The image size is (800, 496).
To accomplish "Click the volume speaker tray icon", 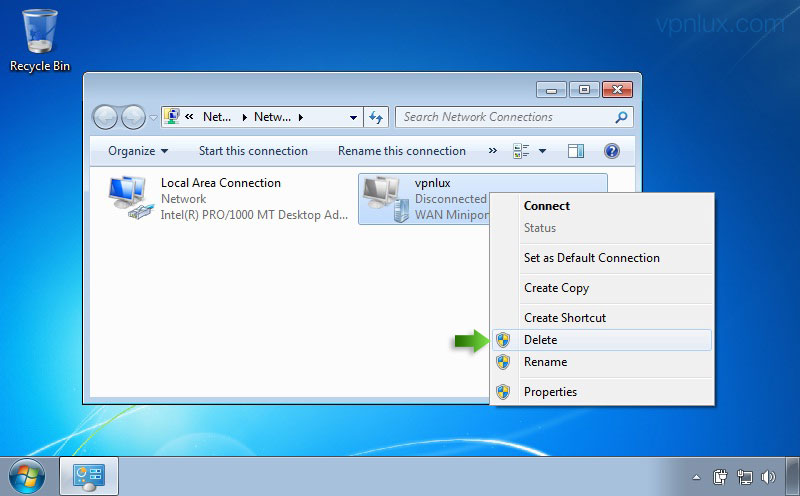I will click(768, 477).
